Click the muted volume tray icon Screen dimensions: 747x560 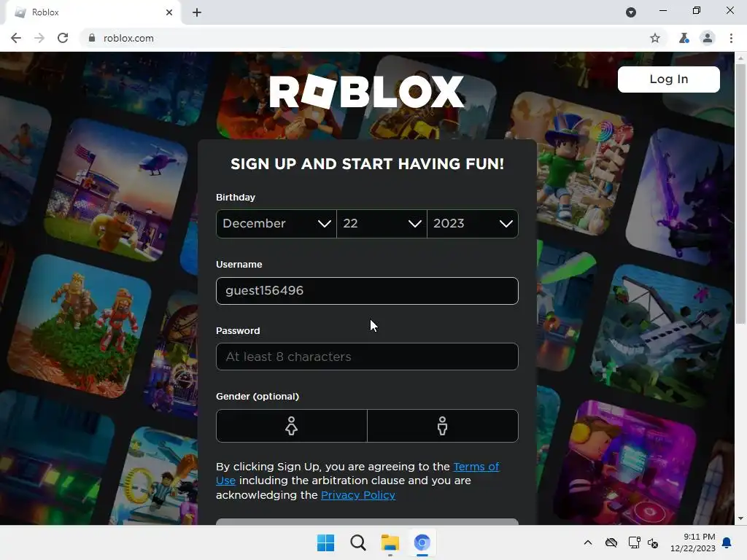click(x=653, y=542)
